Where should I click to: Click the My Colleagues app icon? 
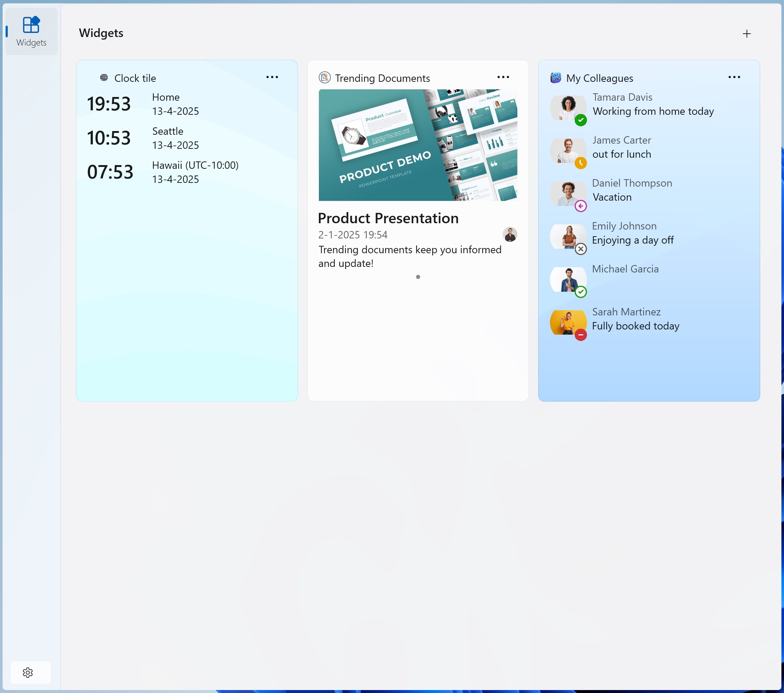click(x=556, y=78)
